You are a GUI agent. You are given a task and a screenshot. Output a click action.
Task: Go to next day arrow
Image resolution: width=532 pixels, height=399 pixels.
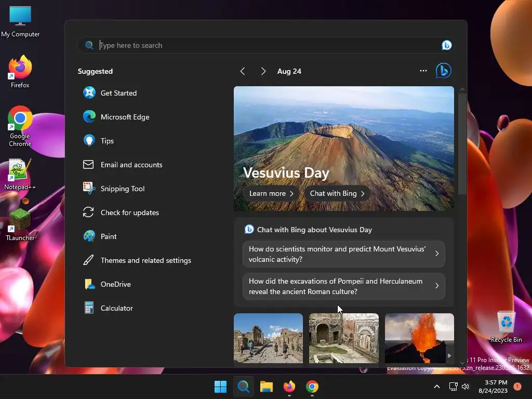(263, 71)
